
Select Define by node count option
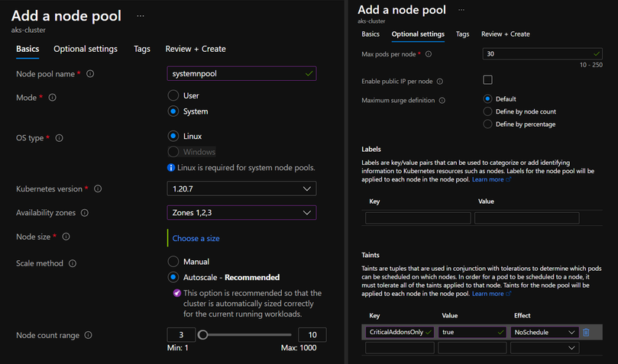(x=487, y=111)
